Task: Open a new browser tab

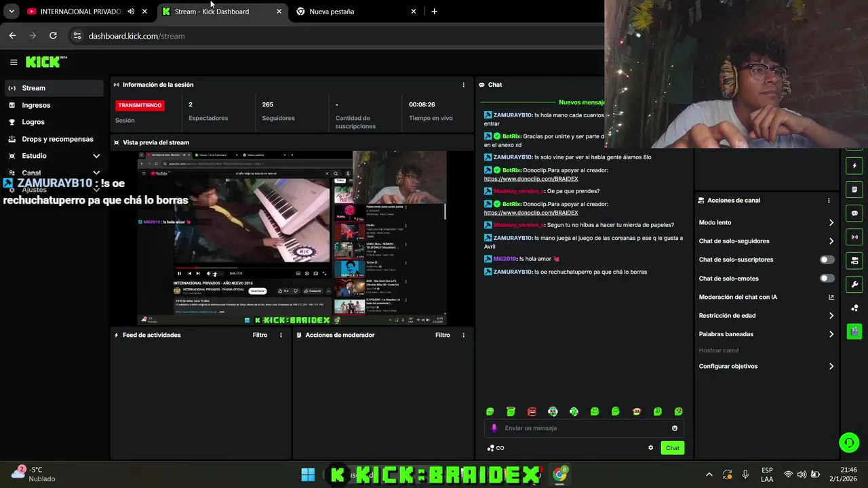Action: point(434,12)
